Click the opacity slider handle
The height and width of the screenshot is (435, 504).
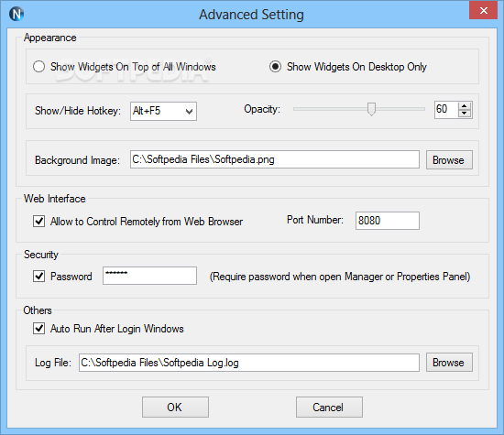(371, 109)
